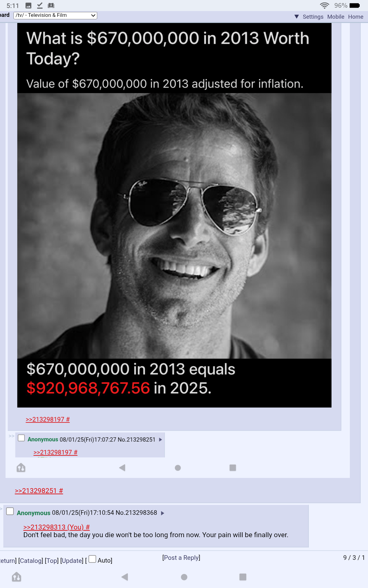This screenshot has height=588, width=368.
Task: Follow the >>213298313 (You) quote link
Action: click(56, 527)
